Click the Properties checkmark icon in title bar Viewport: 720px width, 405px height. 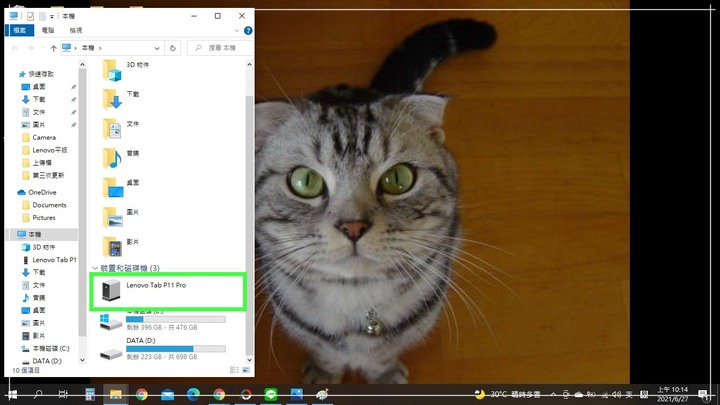coord(30,16)
